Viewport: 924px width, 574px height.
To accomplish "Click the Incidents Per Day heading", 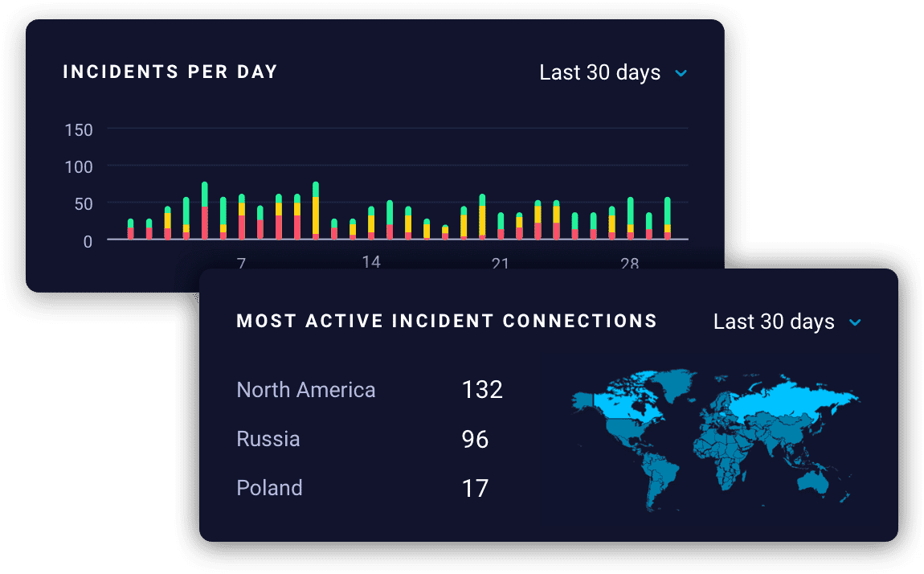I will click(x=170, y=72).
